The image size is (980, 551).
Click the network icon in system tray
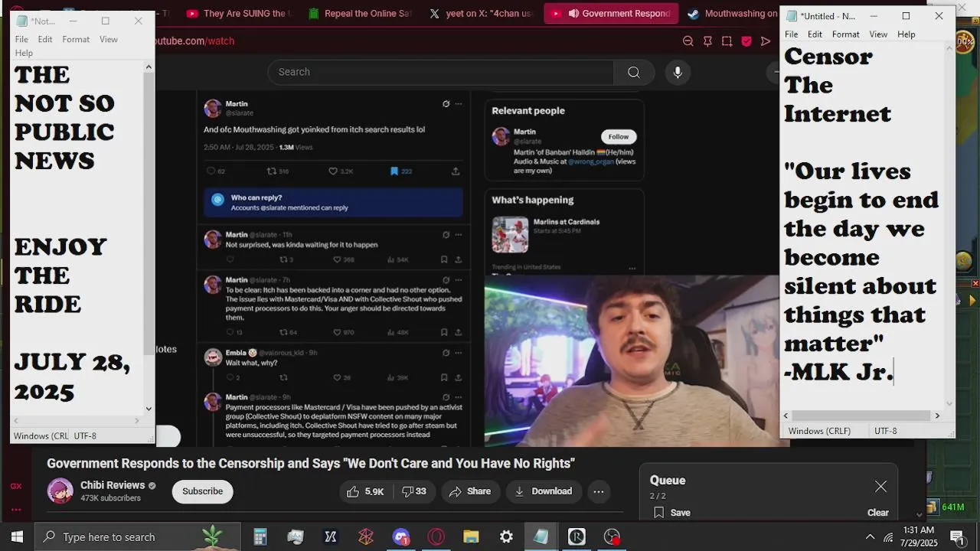coord(888,536)
